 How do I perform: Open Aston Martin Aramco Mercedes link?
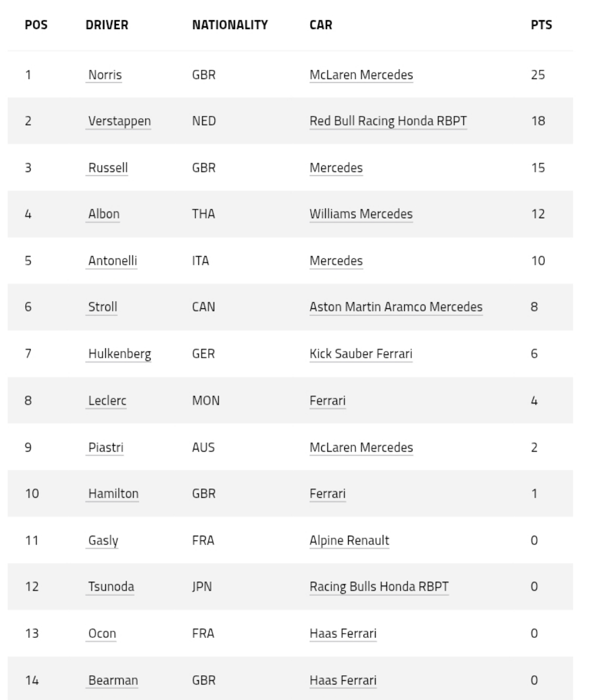(x=396, y=307)
